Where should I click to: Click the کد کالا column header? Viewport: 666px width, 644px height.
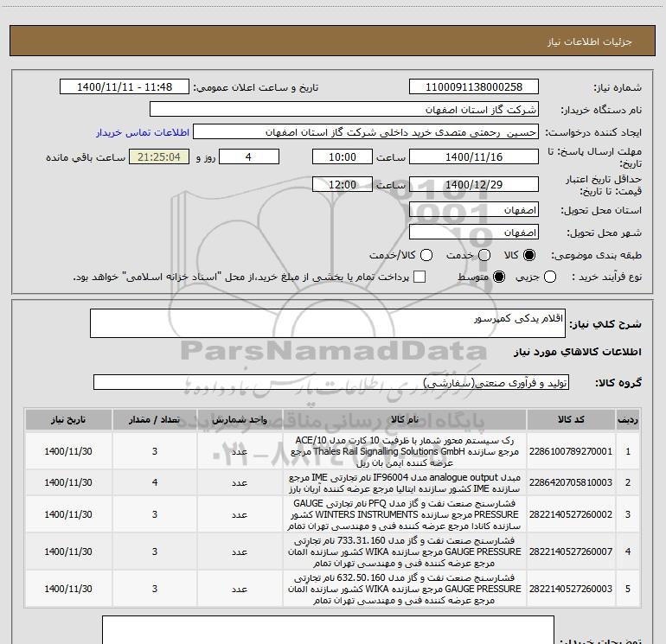click(x=571, y=420)
